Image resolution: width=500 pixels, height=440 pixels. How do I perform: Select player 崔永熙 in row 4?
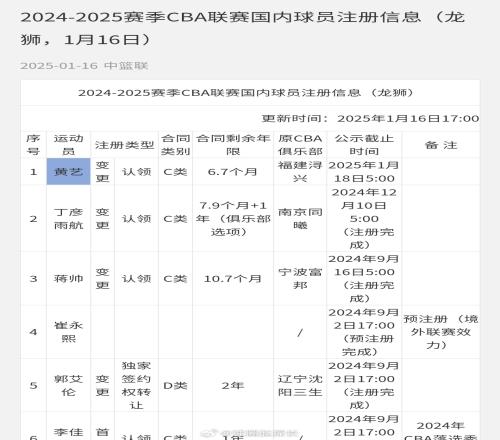(68, 332)
